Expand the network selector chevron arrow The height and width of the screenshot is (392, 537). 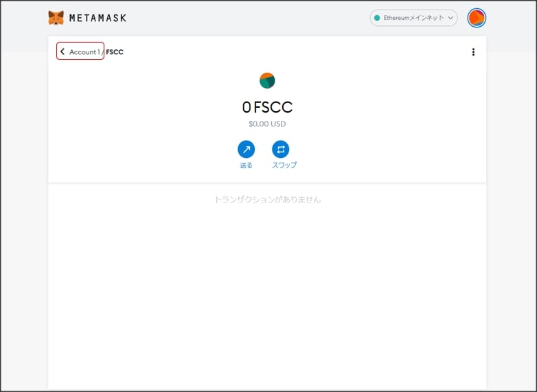tap(451, 18)
